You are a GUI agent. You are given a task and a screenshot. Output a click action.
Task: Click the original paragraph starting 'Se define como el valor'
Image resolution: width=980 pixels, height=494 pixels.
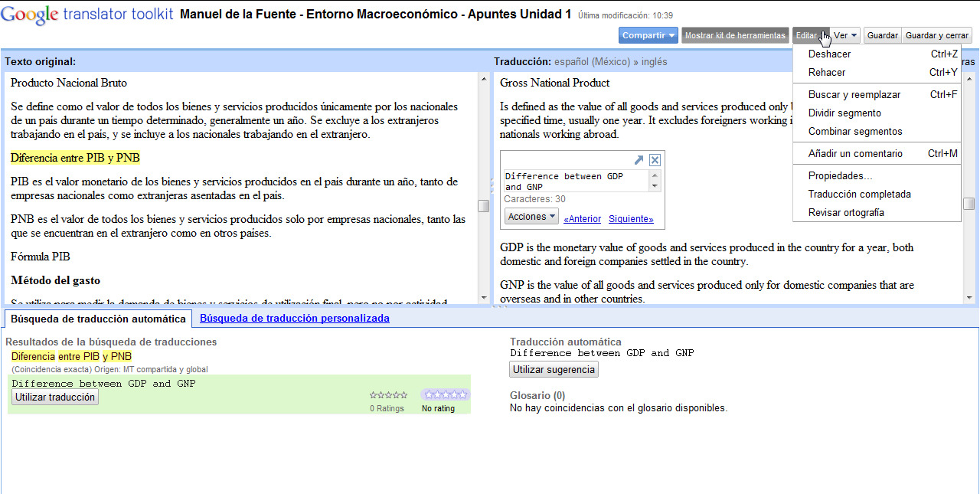click(x=234, y=120)
